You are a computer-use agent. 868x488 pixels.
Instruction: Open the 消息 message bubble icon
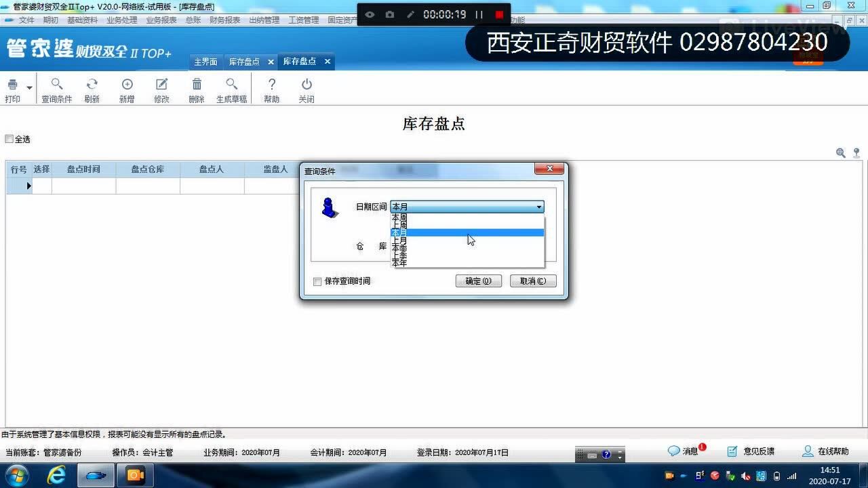click(673, 451)
